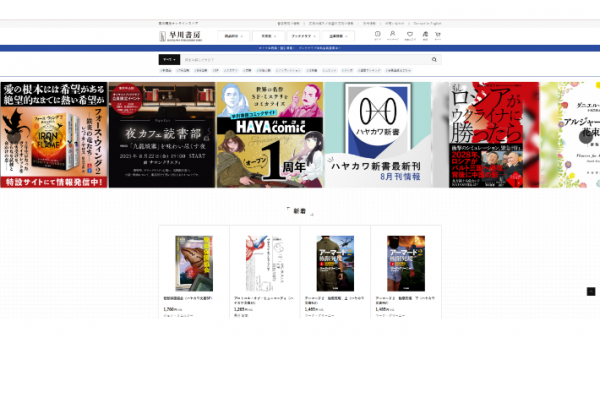Select the SF tag

tap(216, 70)
